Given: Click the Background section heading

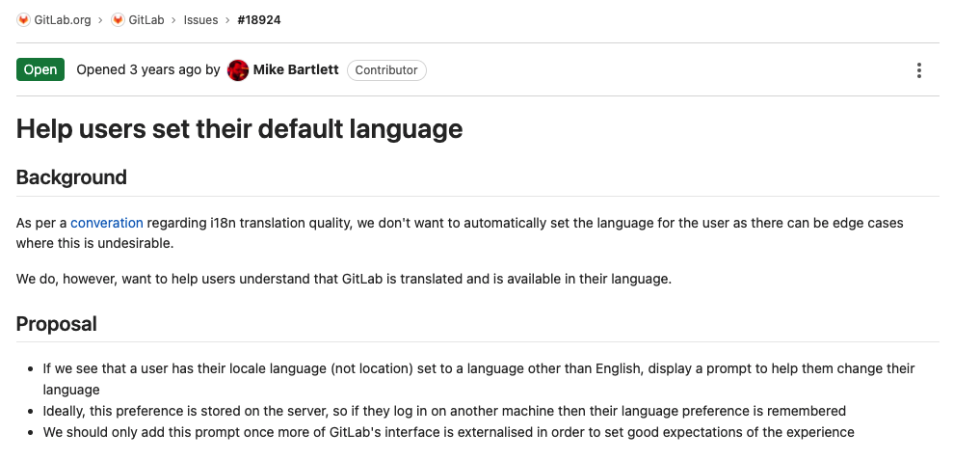Looking at the screenshot, I should pyautogui.click(x=71, y=177).
